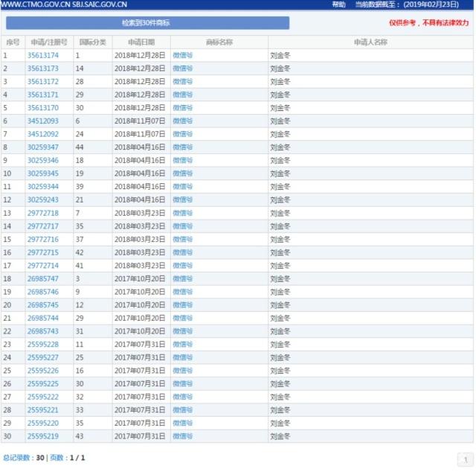Select registration number 30259347 link

coord(43,147)
